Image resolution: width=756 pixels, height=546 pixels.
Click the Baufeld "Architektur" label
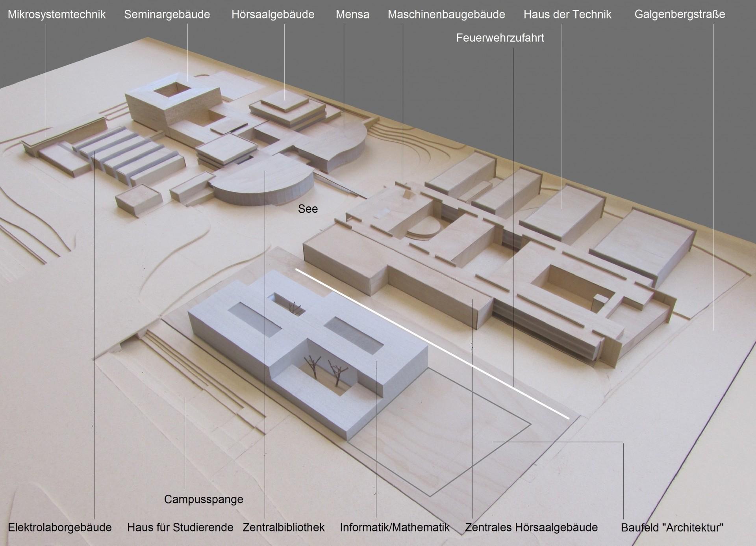(672, 527)
